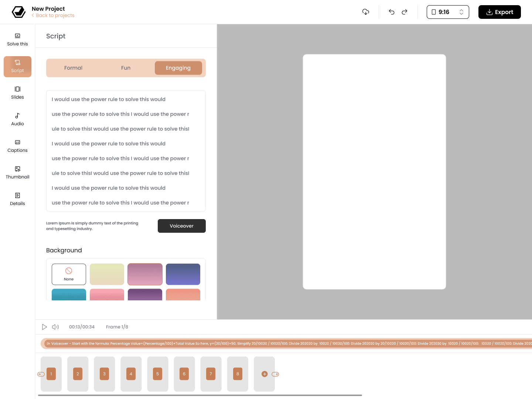The image size is (532, 399).
Task: Open the Details panel
Action: (17, 199)
